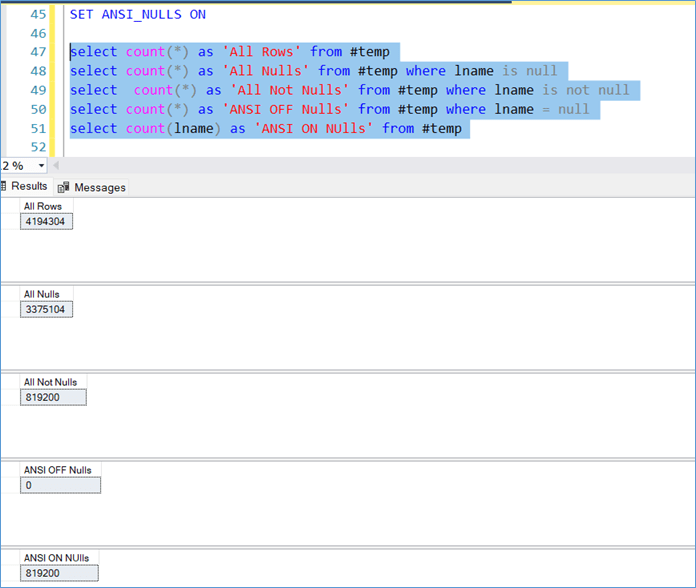
Task: Click line number 52 in the gutter
Action: pyautogui.click(x=38, y=147)
